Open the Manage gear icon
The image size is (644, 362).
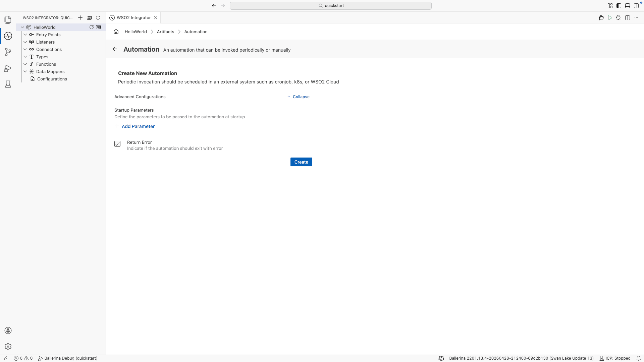(8, 347)
